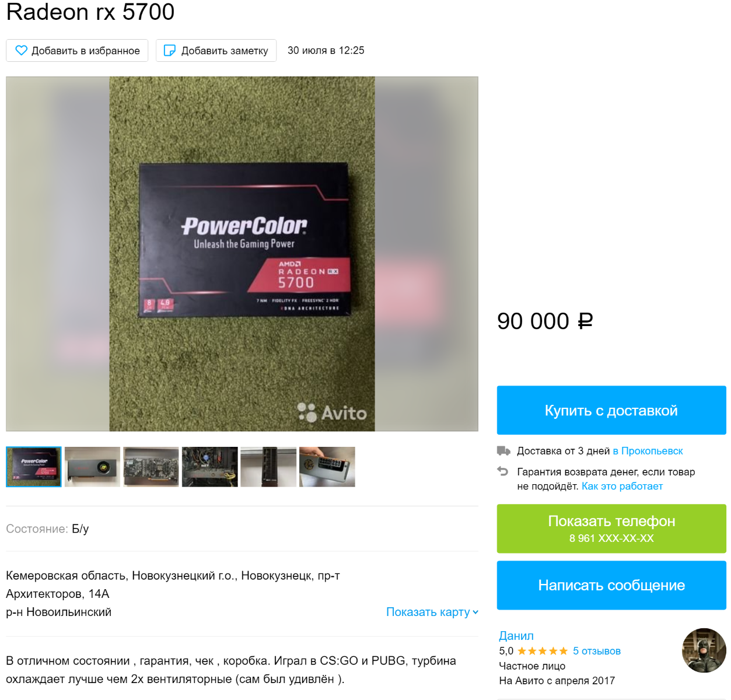Click the seller's Batman avatar
The image size is (731, 700).
704,650
